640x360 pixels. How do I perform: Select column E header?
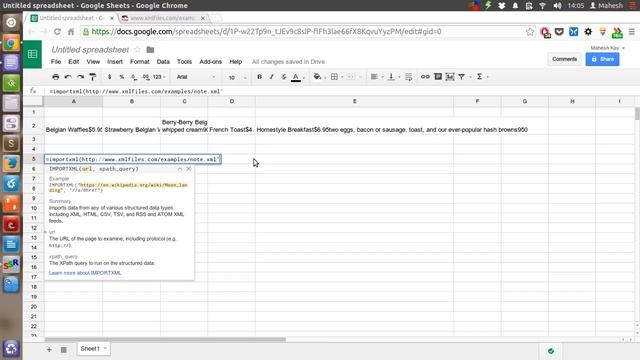click(354, 101)
